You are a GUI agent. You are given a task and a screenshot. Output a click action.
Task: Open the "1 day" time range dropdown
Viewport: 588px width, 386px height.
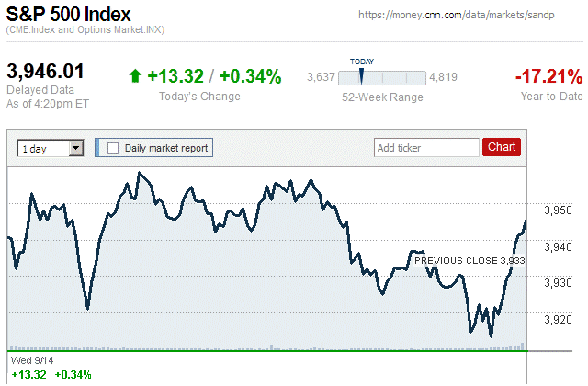click(x=51, y=147)
